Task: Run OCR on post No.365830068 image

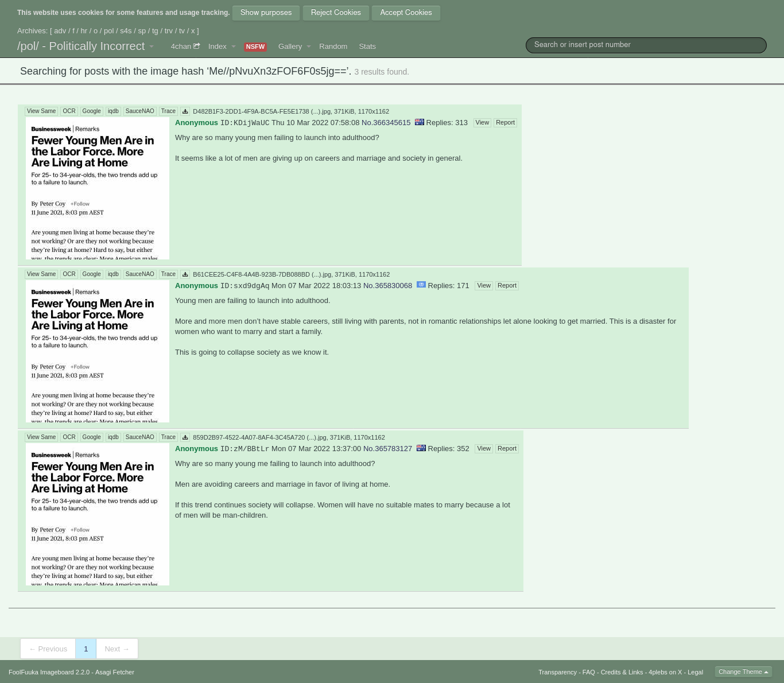Action: pyautogui.click(x=69, y=274)
